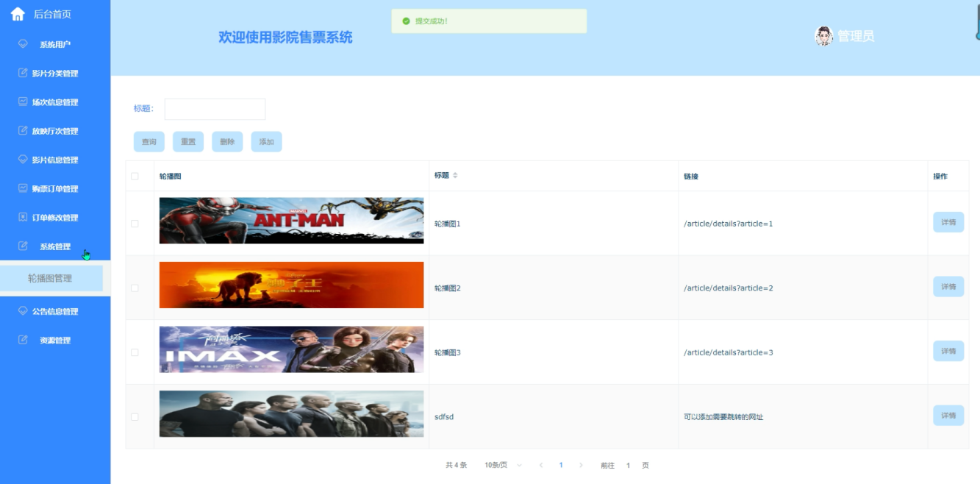
Task: Click the edit icon beside 系统管理
Action: (x=23, y=246)
